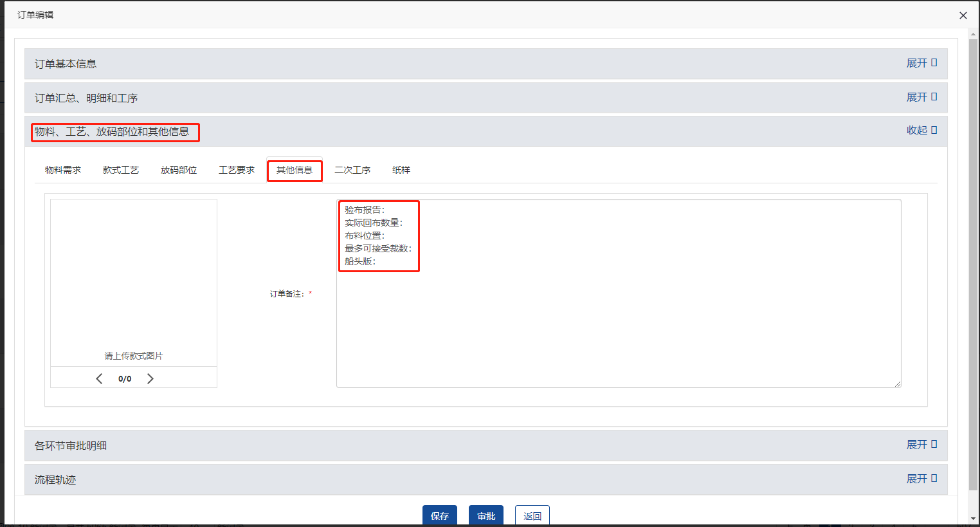
Task: Expand the 订单基本信息 section
Action: [921, 63]
